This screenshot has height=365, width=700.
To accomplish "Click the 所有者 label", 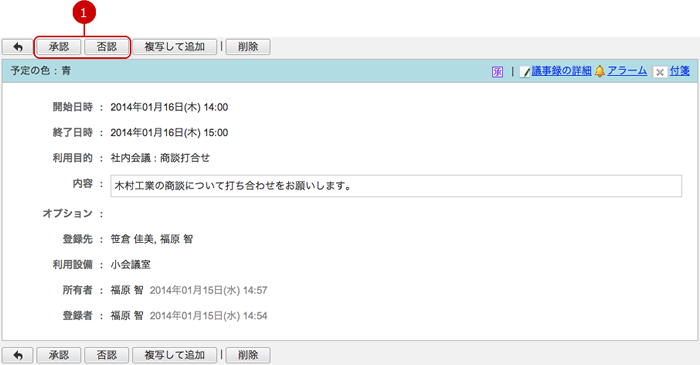I will 78,290.
